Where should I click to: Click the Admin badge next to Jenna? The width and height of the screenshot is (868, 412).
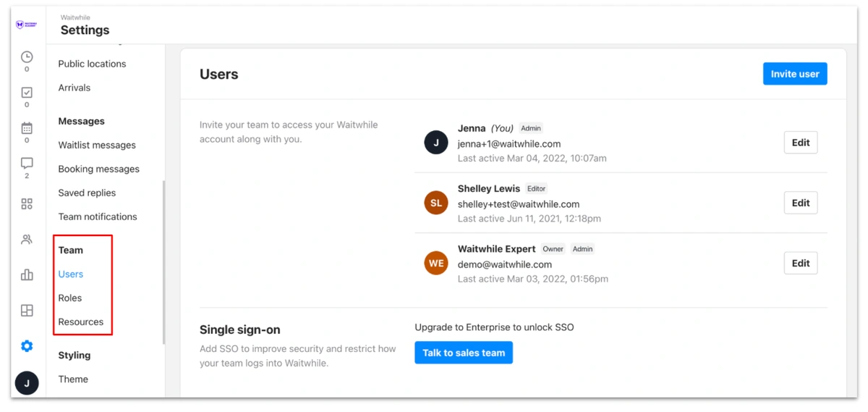[531, 128]
